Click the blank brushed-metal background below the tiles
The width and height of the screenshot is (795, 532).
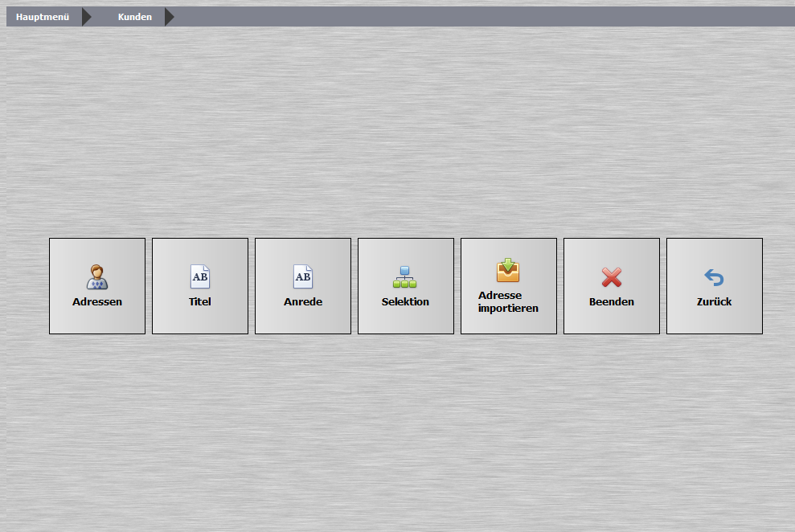click(x=402, y=434)
